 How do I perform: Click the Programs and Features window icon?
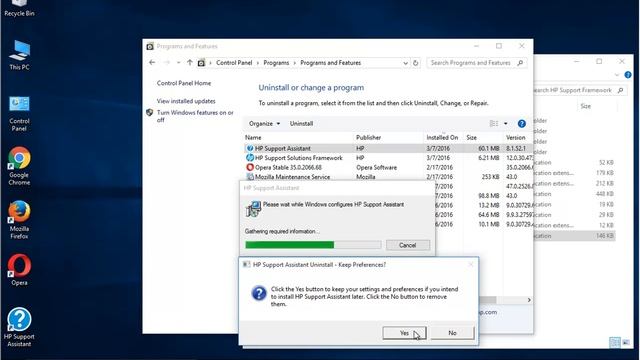point(150,46)
